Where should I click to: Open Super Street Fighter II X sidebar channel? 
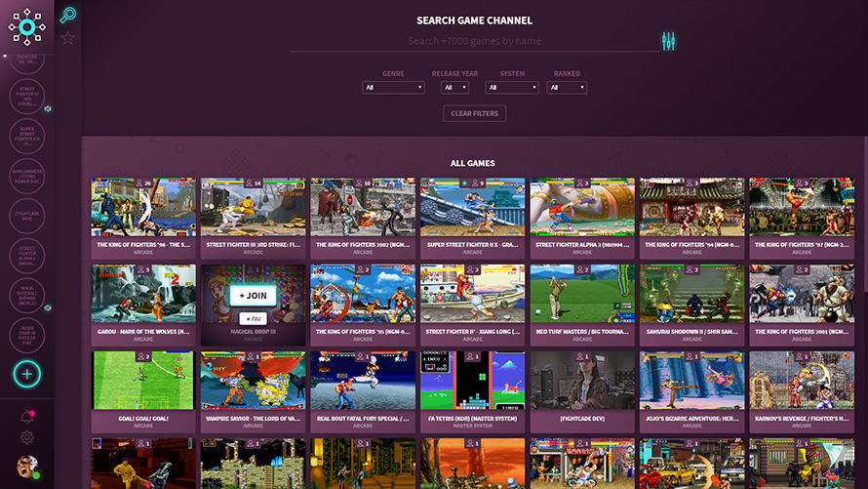pyautogui.click(x=26, y=137)
